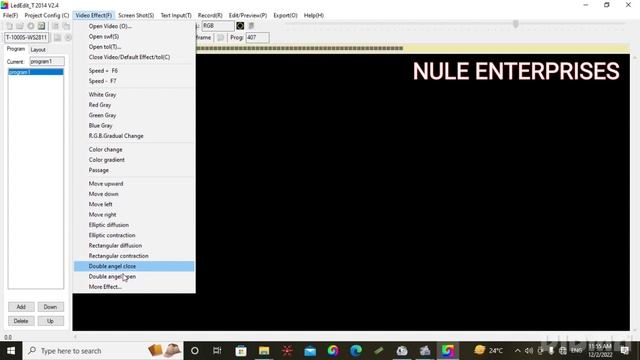Screen dimensions: 640x360
Task: Open the controller model T-1000S-WS2811 box
Action: (26, 38)
